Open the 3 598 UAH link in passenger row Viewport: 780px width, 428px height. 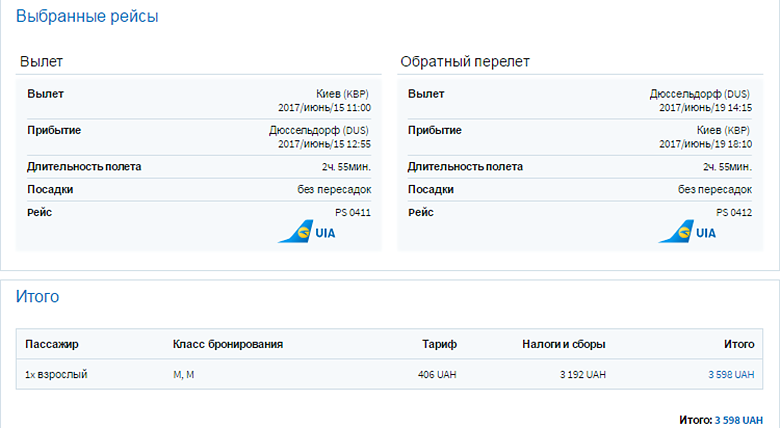[x=730, y=374]
